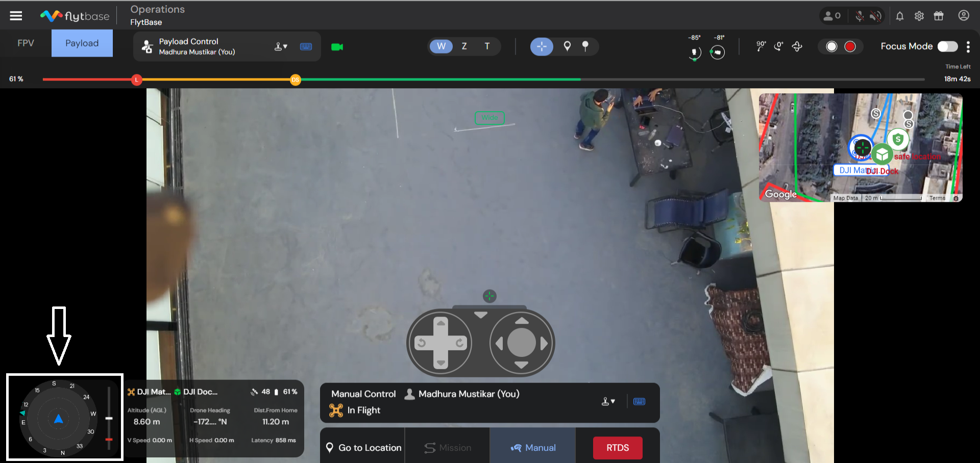
Task: Expand Manual Control joystick dropdown
Action: pos(608,402)
